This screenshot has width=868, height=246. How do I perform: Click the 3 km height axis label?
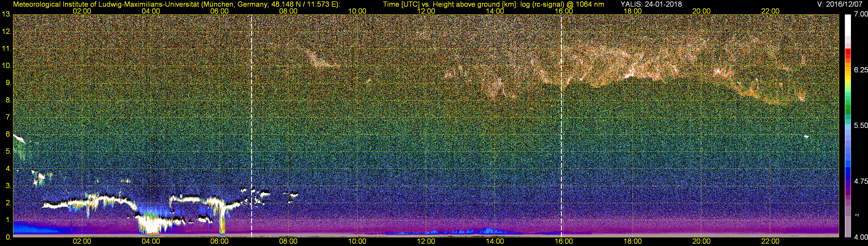click(8, 186)
